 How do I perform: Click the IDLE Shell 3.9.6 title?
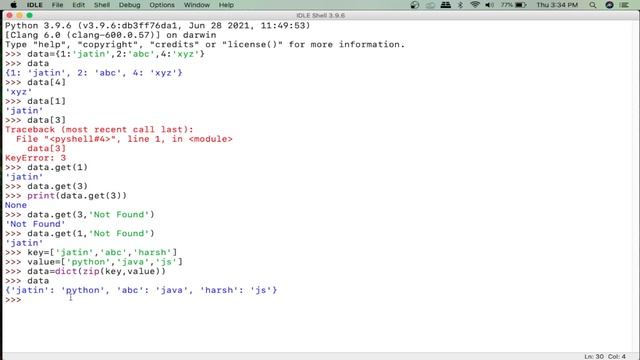point(320,15)
